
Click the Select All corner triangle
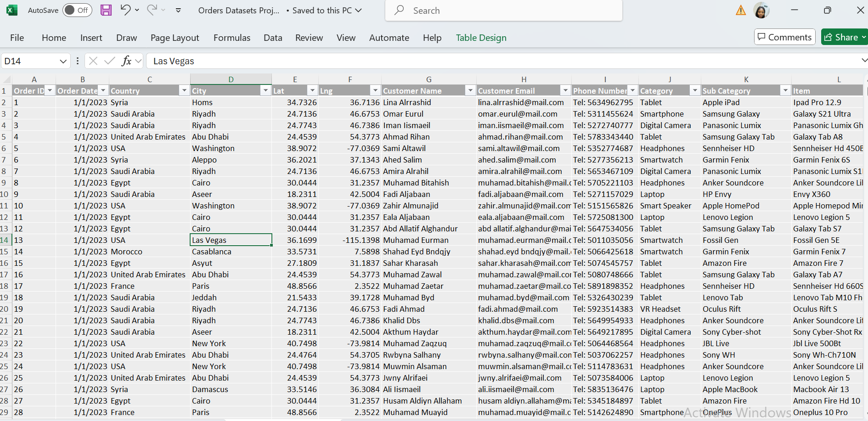6,79
